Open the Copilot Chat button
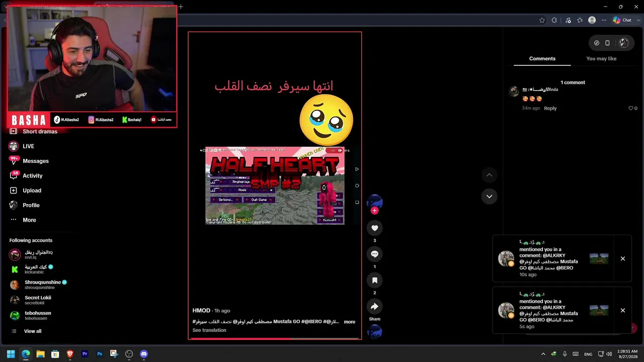This screenshot has height=362, width=644. tap(622, 21)
